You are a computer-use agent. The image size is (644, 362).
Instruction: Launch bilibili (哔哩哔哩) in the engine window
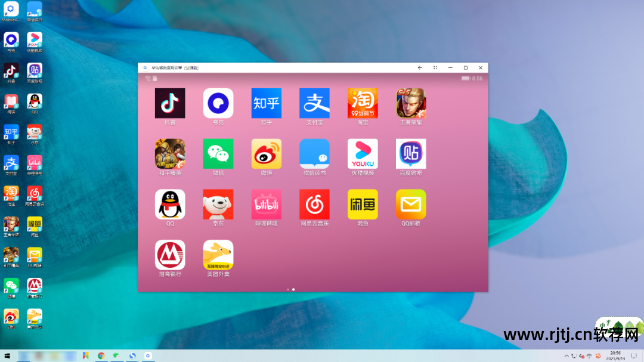266,204
